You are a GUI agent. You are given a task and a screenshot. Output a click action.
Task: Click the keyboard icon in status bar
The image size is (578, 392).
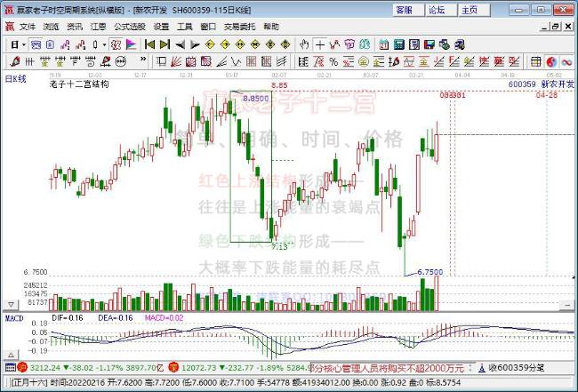point(11,367)
